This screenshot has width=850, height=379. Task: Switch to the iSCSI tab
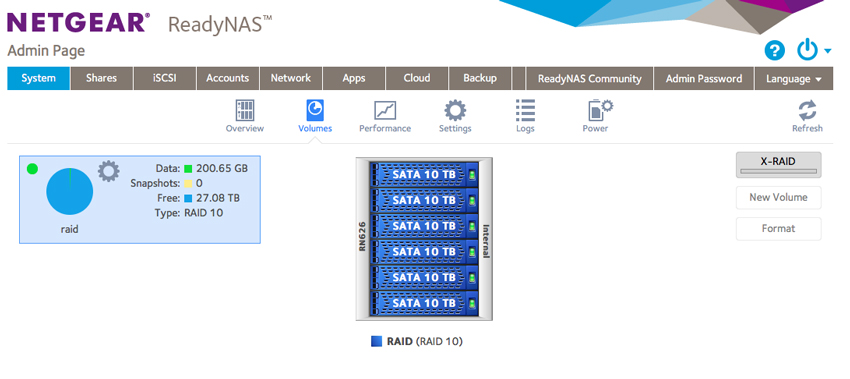tap(164, 78)
